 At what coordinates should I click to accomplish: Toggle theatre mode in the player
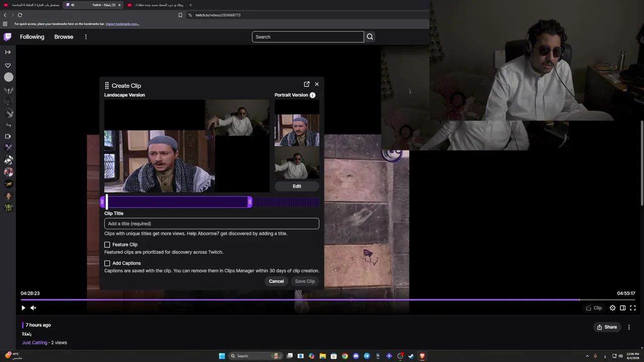pyautogui.click(x=623, y=308)
